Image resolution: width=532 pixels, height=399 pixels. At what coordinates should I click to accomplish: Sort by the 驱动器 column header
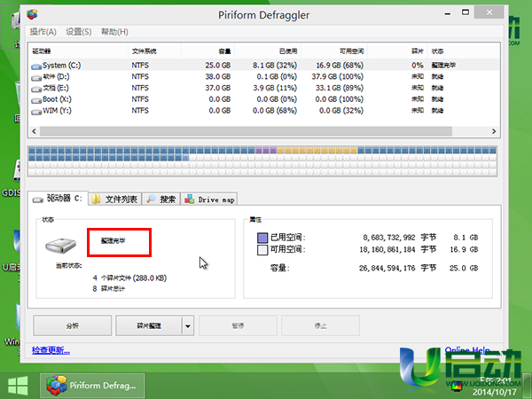(x=78, y=51)
